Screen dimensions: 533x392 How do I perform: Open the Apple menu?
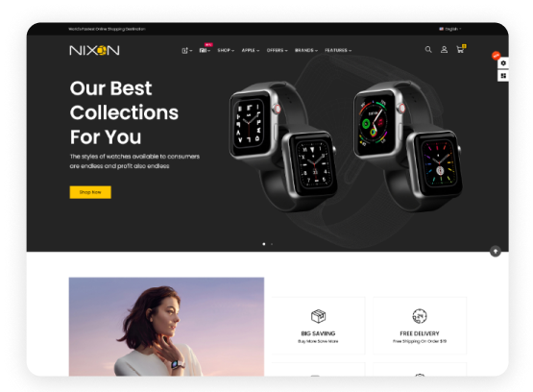tap(251, 50)
